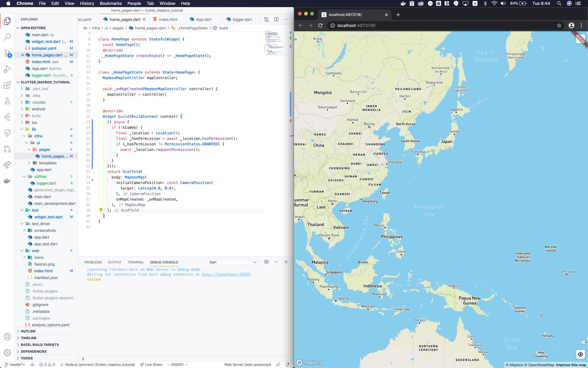Open the Search view in activity bar
This screenshot has height=368, width=588.
pyautogui.click(x=7, y=37)
